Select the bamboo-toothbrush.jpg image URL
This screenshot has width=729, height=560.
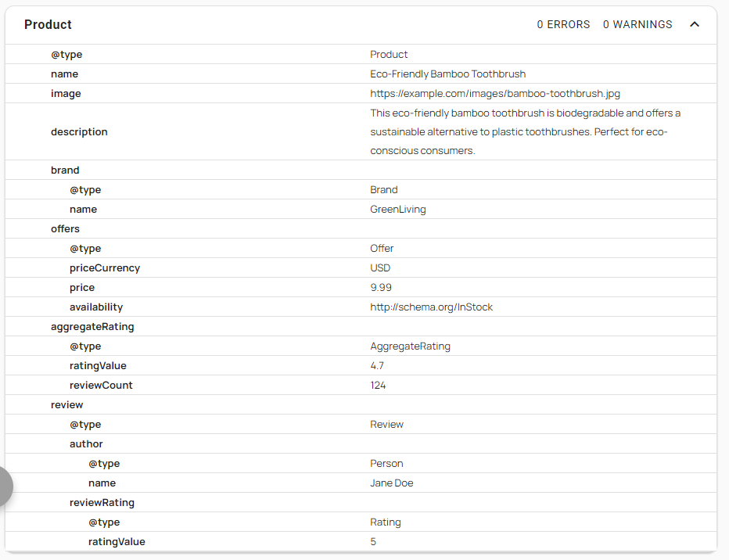pos(494,93)
